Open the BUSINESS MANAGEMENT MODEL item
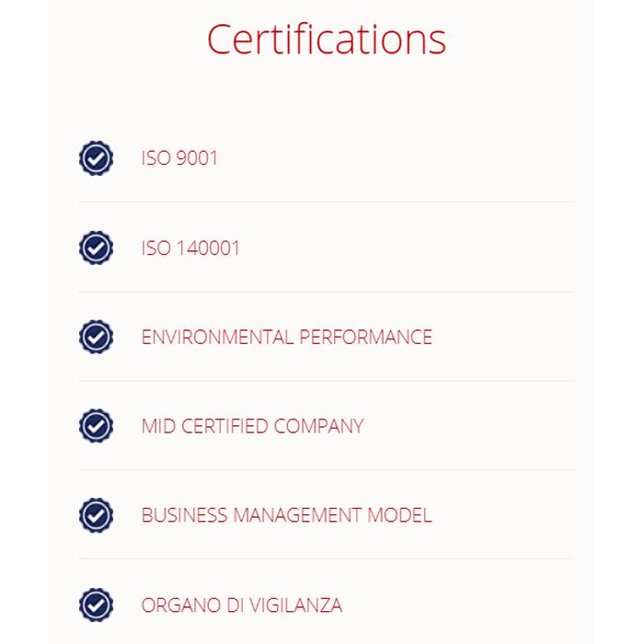644x644 pixels. coord(286,515)
